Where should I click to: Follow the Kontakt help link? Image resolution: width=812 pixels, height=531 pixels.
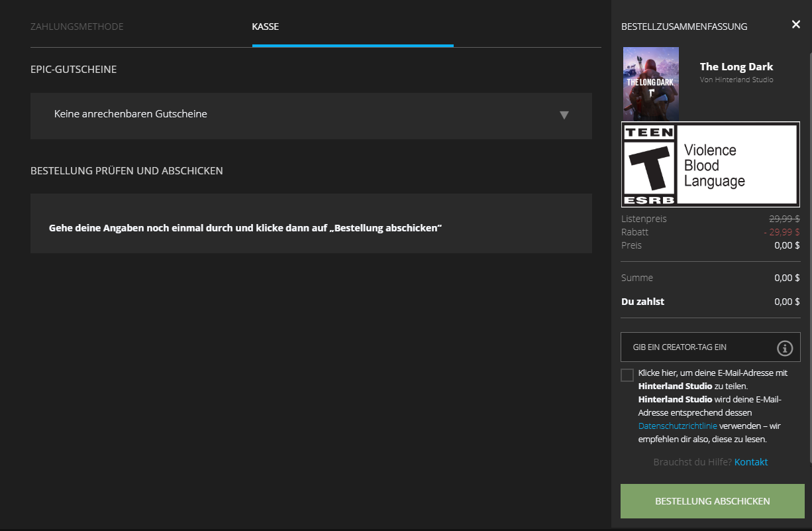pyautogui.click(x=750, y=462)
